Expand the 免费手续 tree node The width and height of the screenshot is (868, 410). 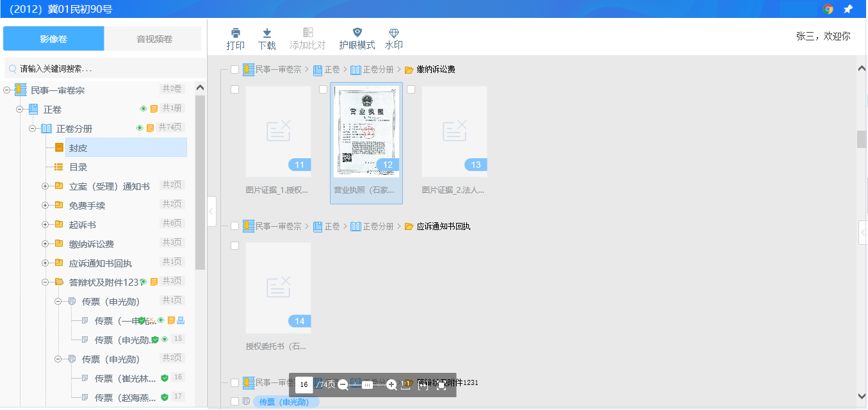45,206
